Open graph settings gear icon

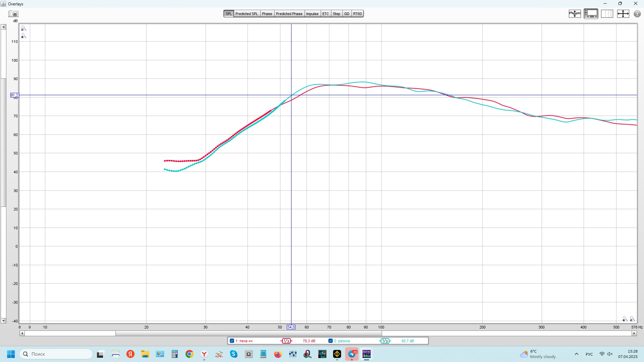637,14
